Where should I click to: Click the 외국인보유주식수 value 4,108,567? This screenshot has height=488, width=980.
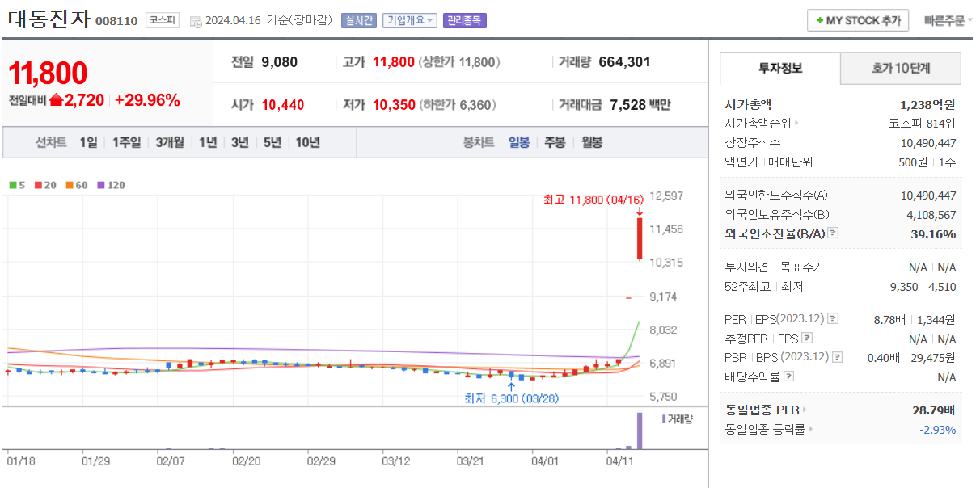931,214
